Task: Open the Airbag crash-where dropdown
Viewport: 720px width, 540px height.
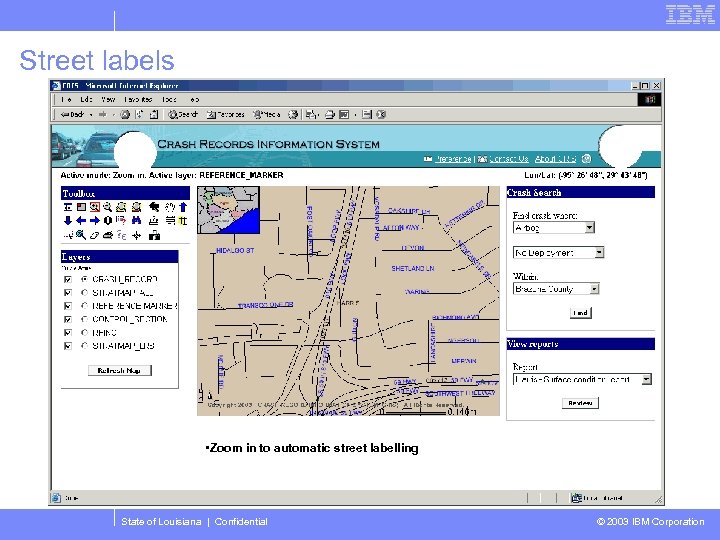Action: [554, 227]
